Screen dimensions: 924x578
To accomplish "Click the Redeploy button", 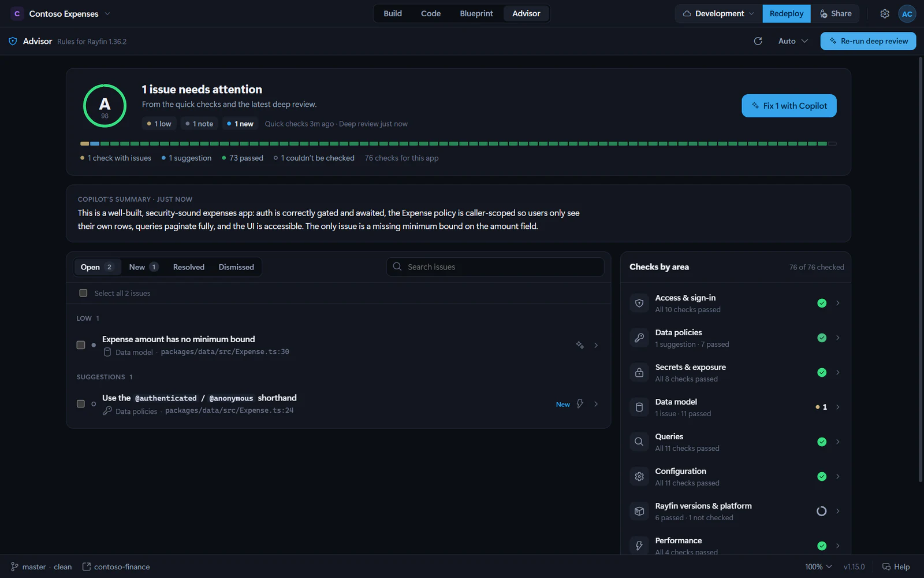I will click(787, 13).
